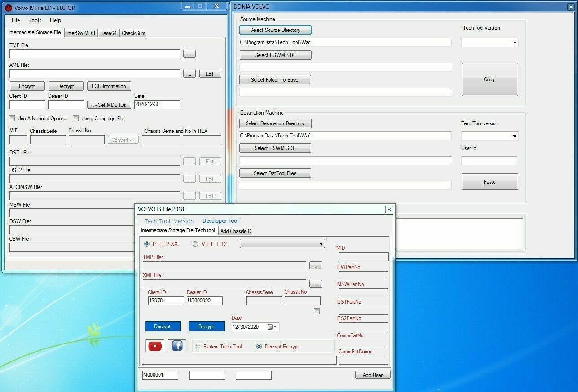578x392 pixels.
Task: Switch to the Add ChassisID tab
Action: (236, 231)
